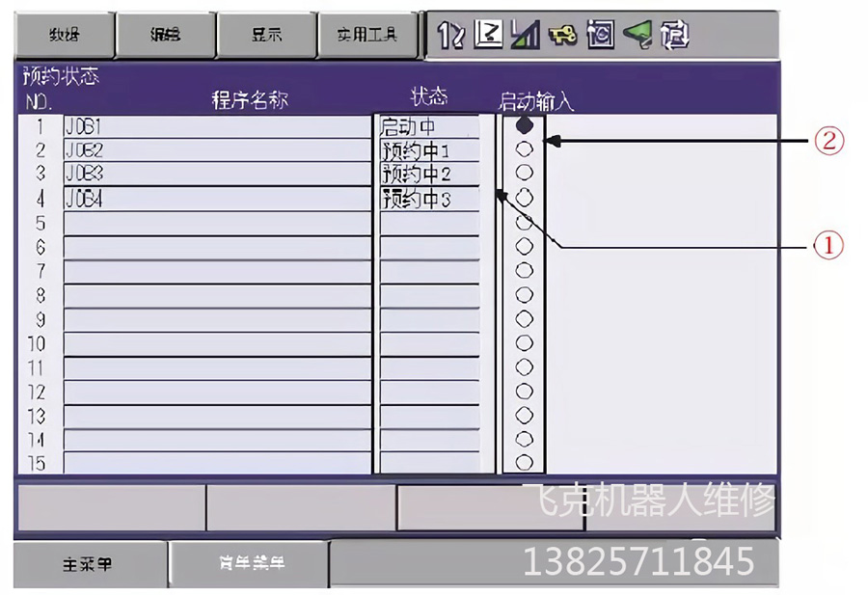Click row number 14 in the NO. column
The width and height of the screenshot is (868, 595).
coord(37,440)
